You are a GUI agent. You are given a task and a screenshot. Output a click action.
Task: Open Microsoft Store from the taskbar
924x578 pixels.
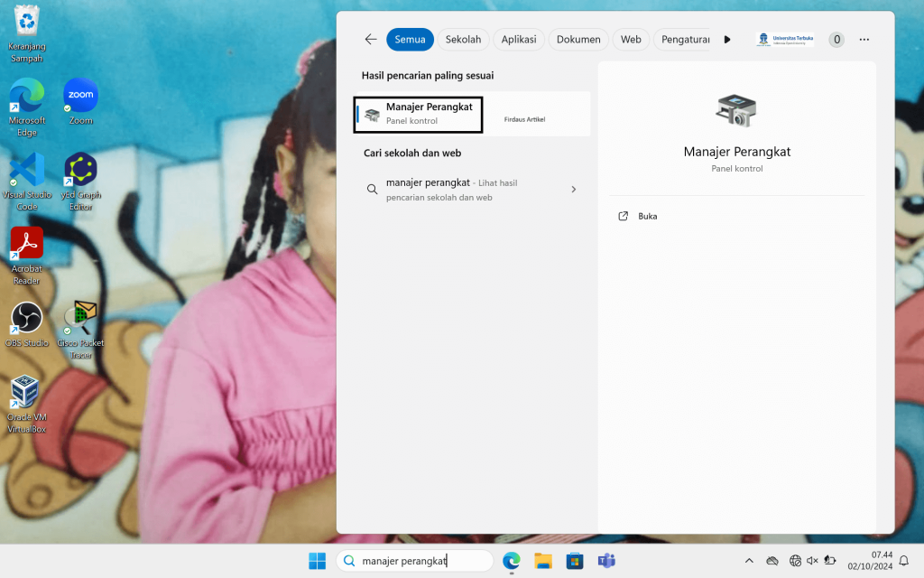(575, 561)
